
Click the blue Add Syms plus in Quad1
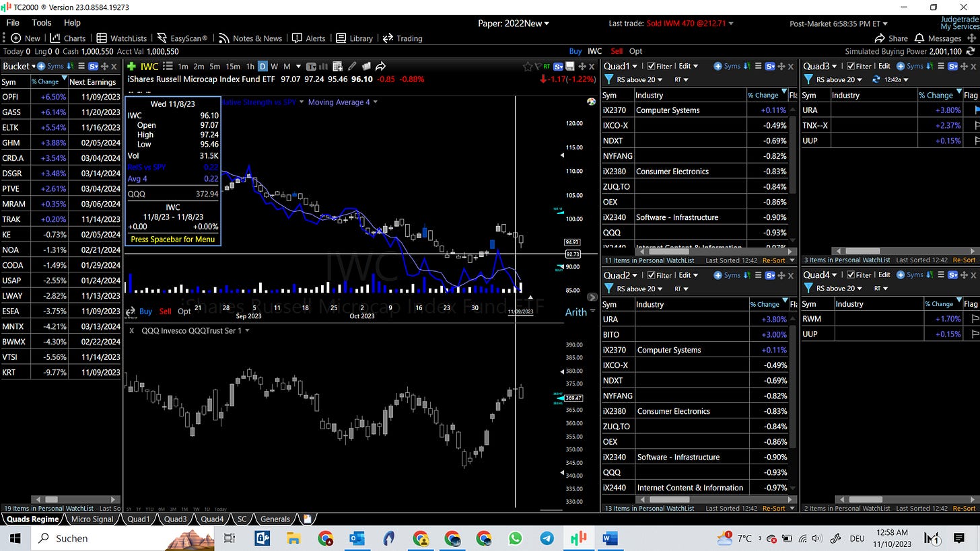click(x=717, y=66)
